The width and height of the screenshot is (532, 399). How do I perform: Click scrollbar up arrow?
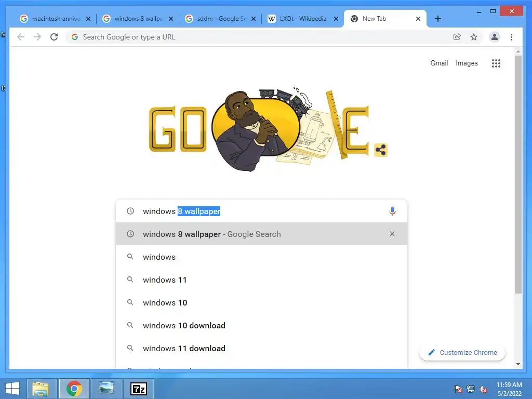click(x=518, y=51)
